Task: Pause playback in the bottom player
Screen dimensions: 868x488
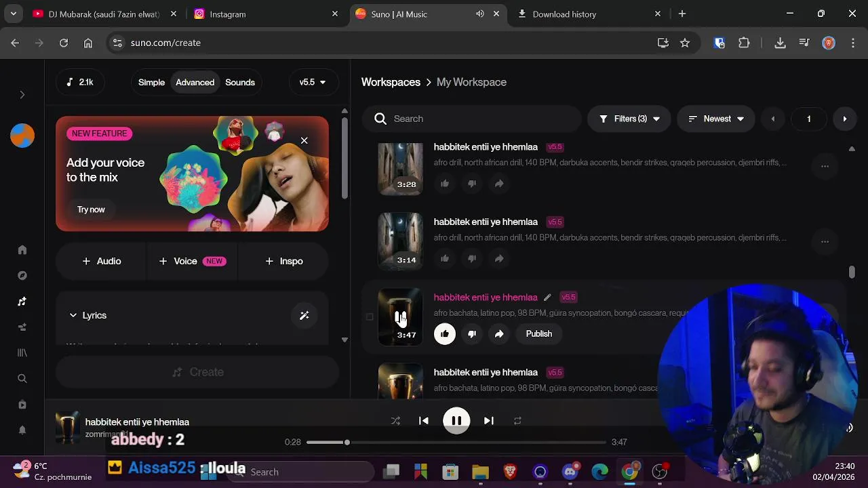Action: (x=456, y=421)
